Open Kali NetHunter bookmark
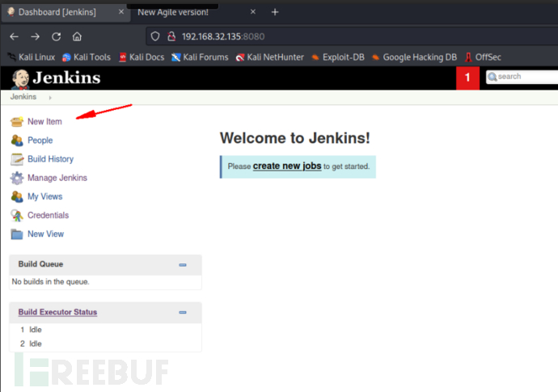 (270, 57)
